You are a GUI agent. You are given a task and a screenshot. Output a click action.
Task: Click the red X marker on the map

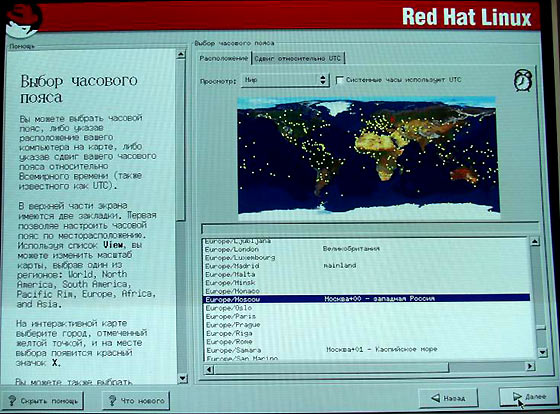pos(392,118)
